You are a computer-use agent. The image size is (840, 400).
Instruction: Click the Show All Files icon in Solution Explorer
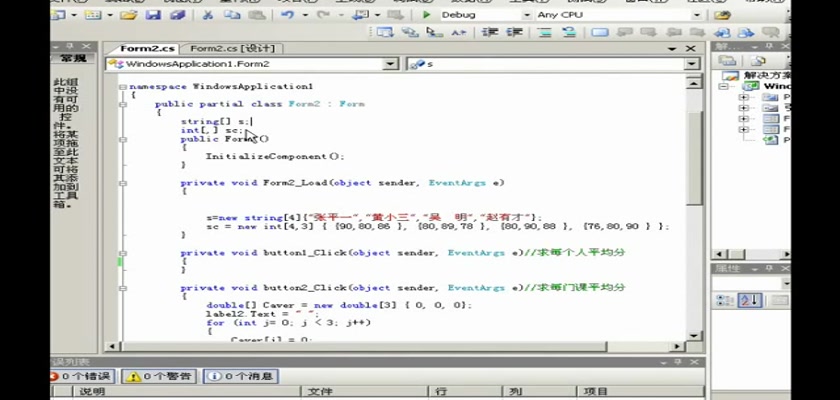tap(758, 61)
